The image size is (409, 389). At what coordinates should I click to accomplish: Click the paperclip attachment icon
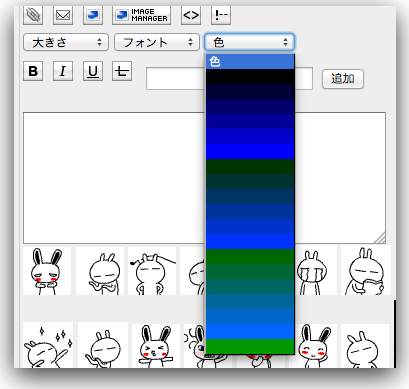coord(33,15)
